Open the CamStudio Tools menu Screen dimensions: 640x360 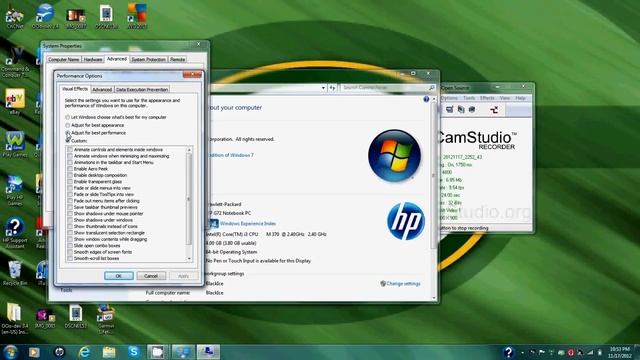pos(469,98)
